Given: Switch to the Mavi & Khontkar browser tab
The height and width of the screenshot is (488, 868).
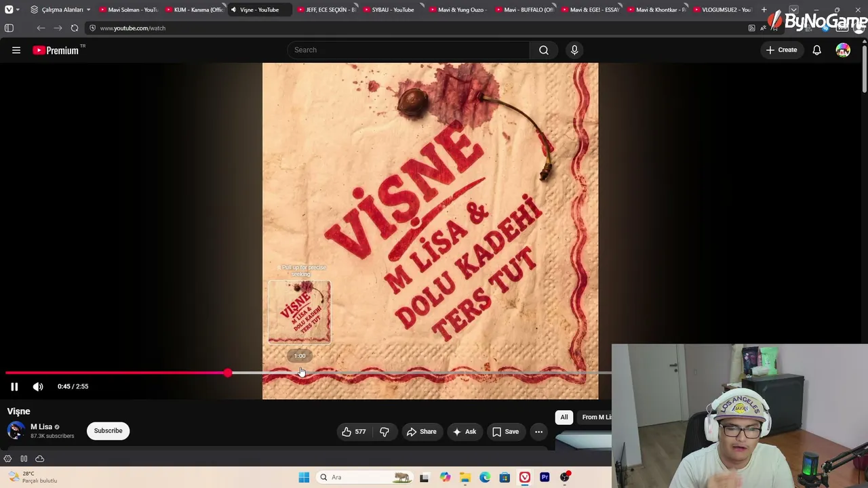Looking at the screenshot, I should (x=656, y=9).
